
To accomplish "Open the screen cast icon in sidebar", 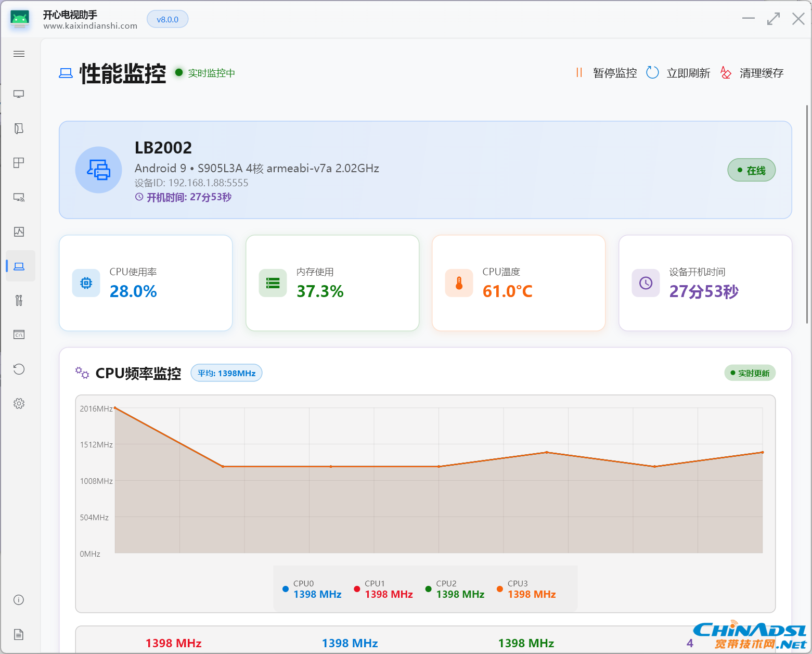I will 19,198.
